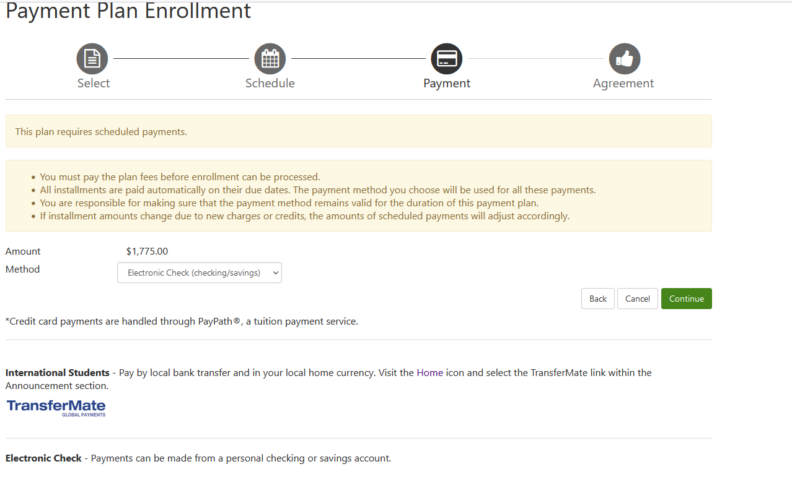Click the Select step document icon

pos(92,58)
